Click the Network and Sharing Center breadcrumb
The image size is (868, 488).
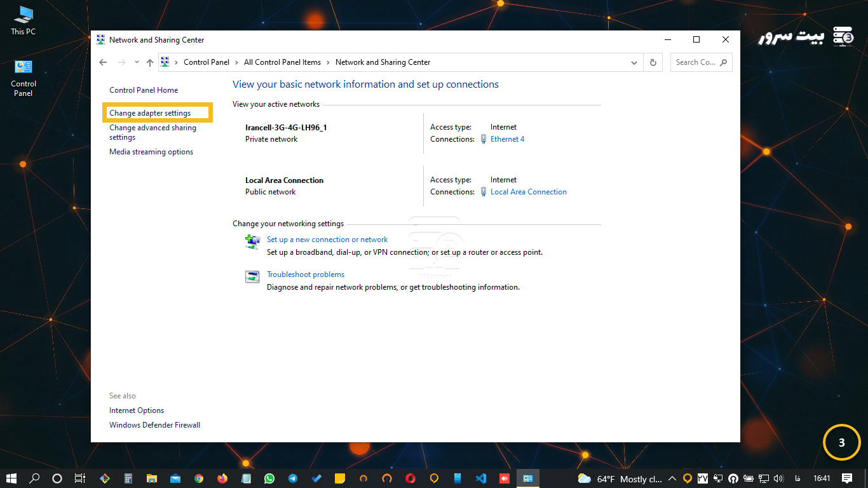(x=383, y=62)
